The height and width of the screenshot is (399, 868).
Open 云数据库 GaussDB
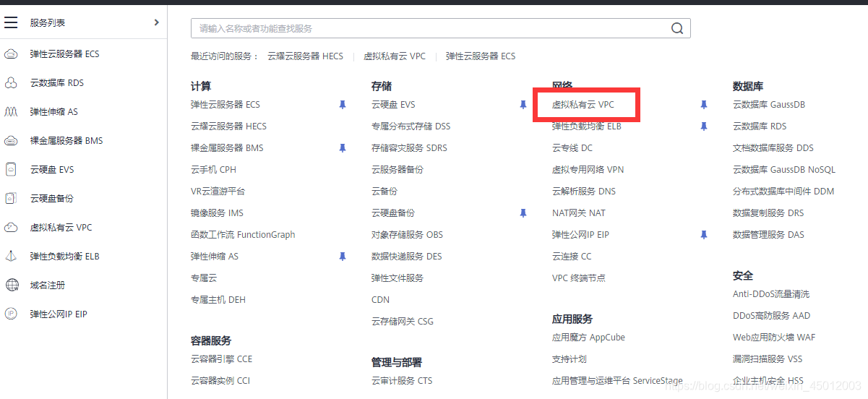(x=769, y=105)
